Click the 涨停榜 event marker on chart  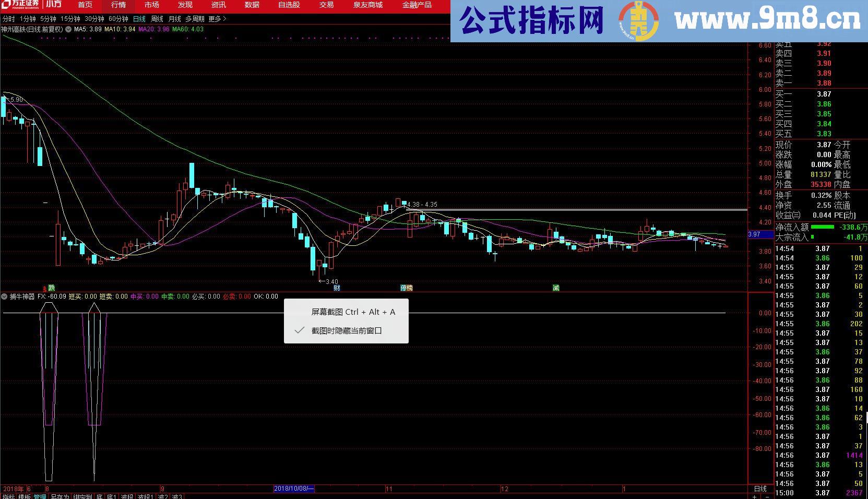pyautogui.click(x=407, y=288)
